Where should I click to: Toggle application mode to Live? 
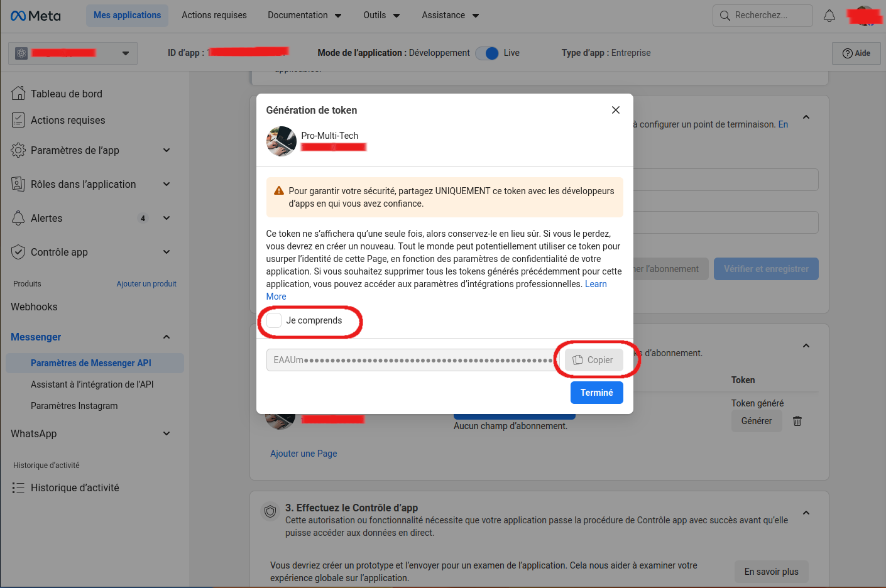point(487,53)
